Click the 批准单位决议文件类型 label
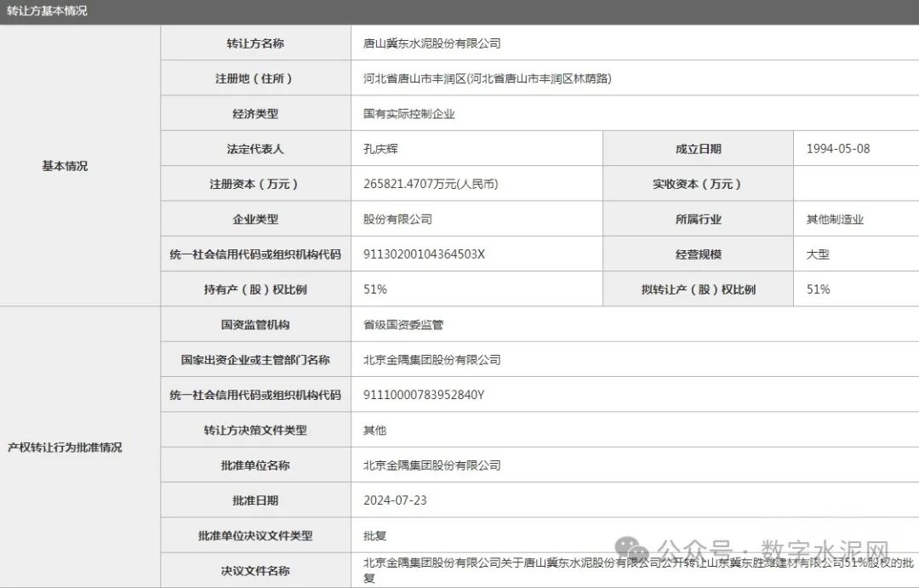This screenshot has height=588, width=919. click(255, 536)
